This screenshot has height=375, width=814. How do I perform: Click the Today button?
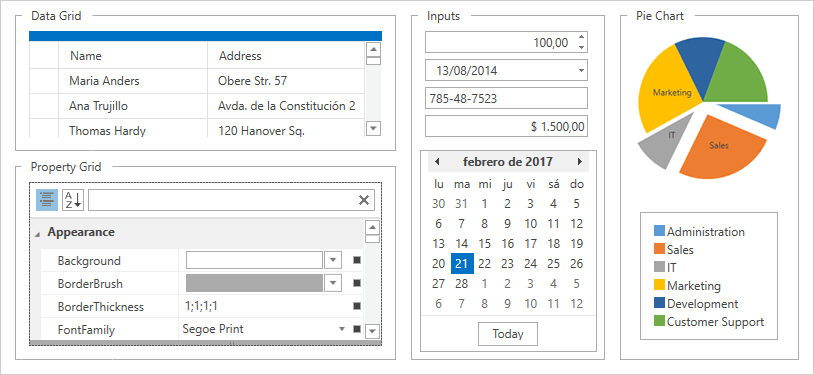[x=508, y=334]
